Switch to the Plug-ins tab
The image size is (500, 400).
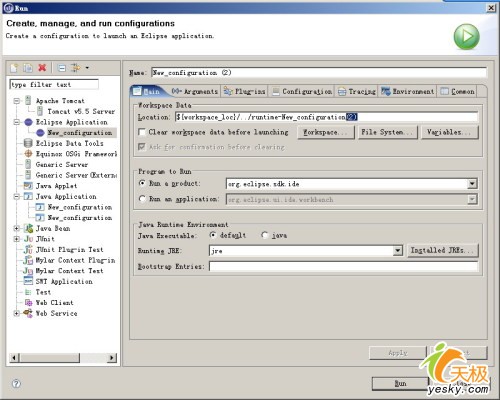click(245, 91)
